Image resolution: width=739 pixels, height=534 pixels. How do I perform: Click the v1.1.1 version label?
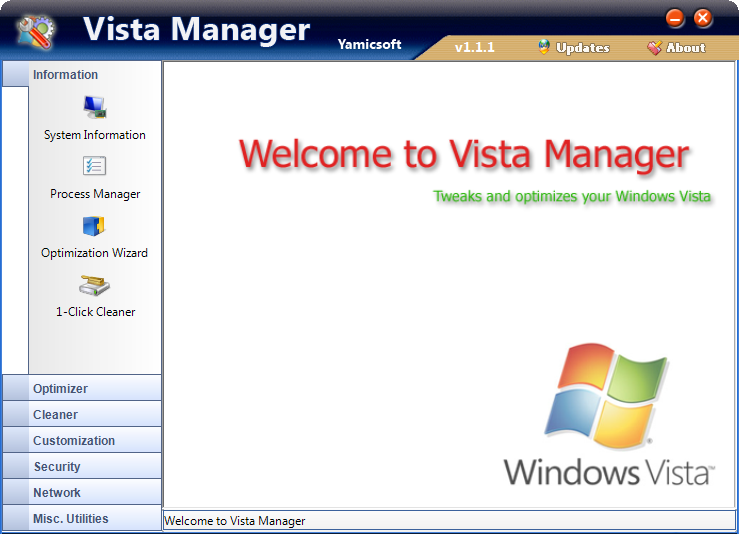[x=475, y=48]
